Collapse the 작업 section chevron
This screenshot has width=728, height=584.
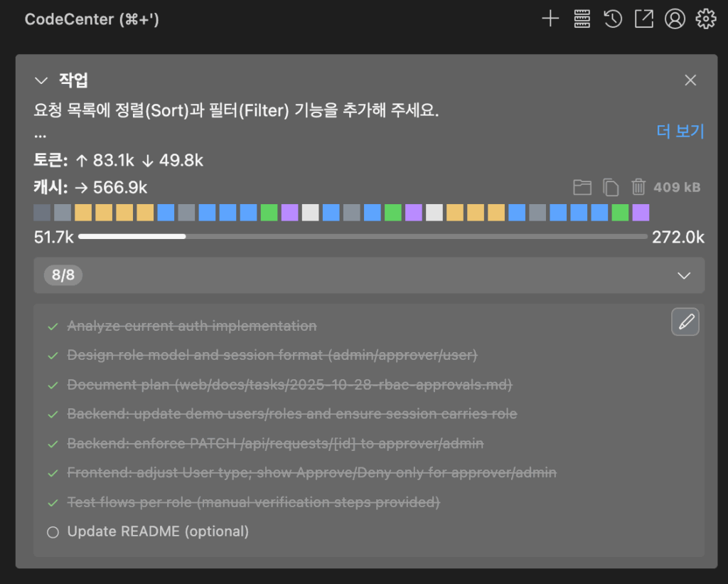41,80
